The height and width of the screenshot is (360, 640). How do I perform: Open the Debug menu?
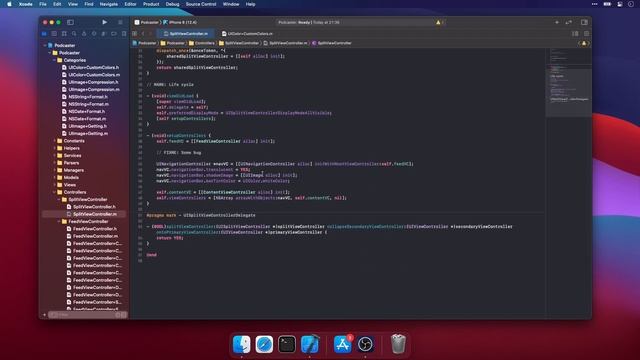(x=172, y=4)
